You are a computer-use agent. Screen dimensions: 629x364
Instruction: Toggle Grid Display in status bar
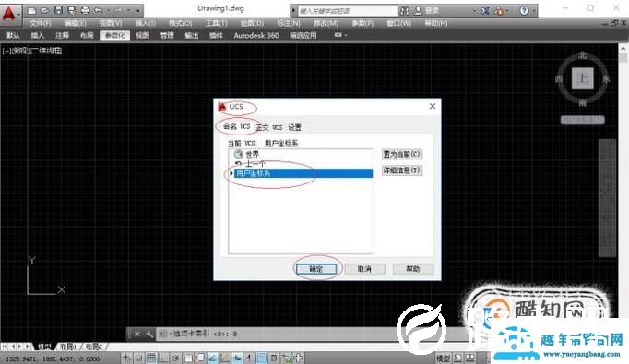pos(151,358)
